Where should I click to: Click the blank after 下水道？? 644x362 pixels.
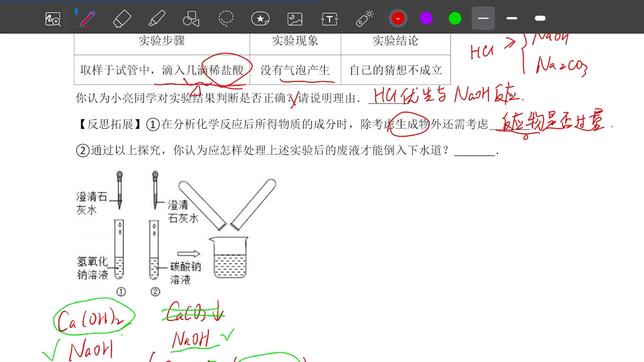coord(475,152)
